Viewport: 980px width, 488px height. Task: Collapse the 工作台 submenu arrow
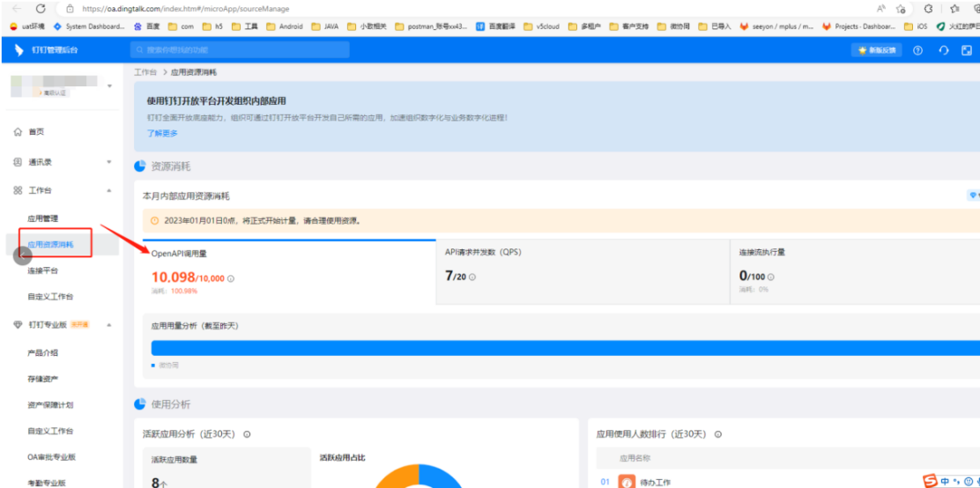tap(108, 190)
